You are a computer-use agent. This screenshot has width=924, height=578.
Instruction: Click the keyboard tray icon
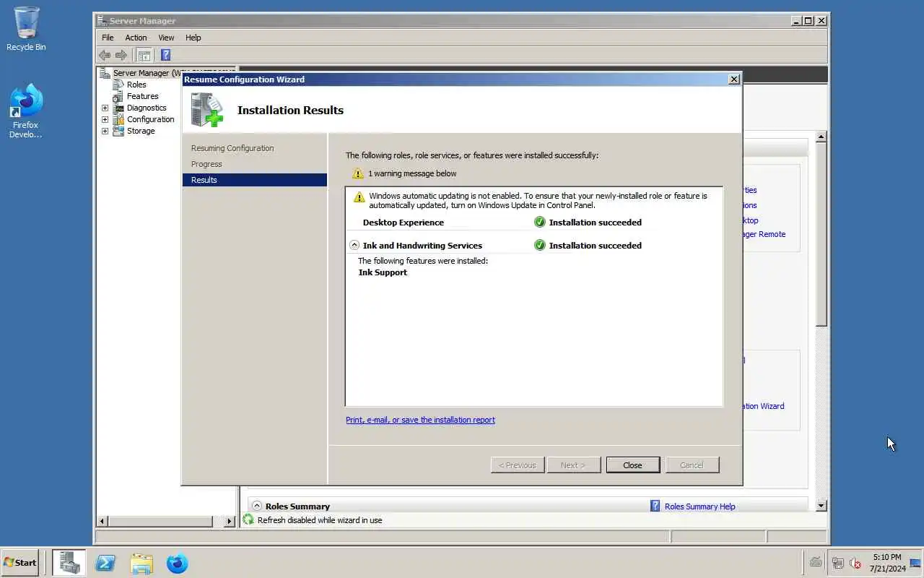816,563
